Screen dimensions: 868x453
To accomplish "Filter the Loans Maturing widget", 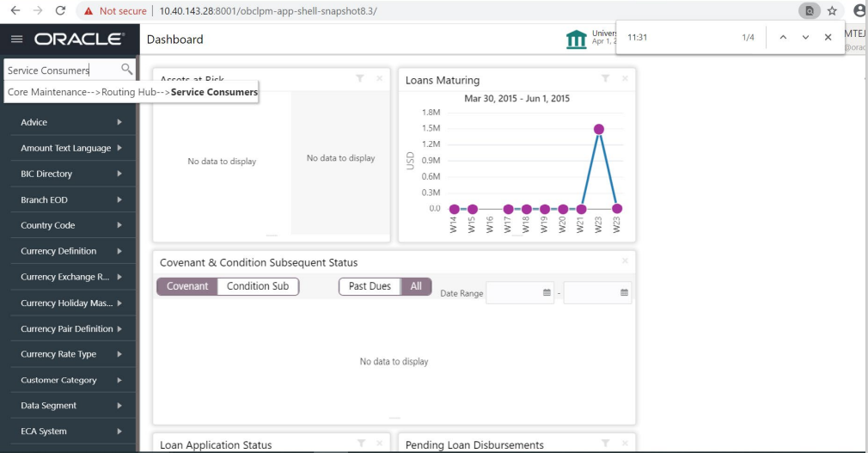I will pos(606,78).
